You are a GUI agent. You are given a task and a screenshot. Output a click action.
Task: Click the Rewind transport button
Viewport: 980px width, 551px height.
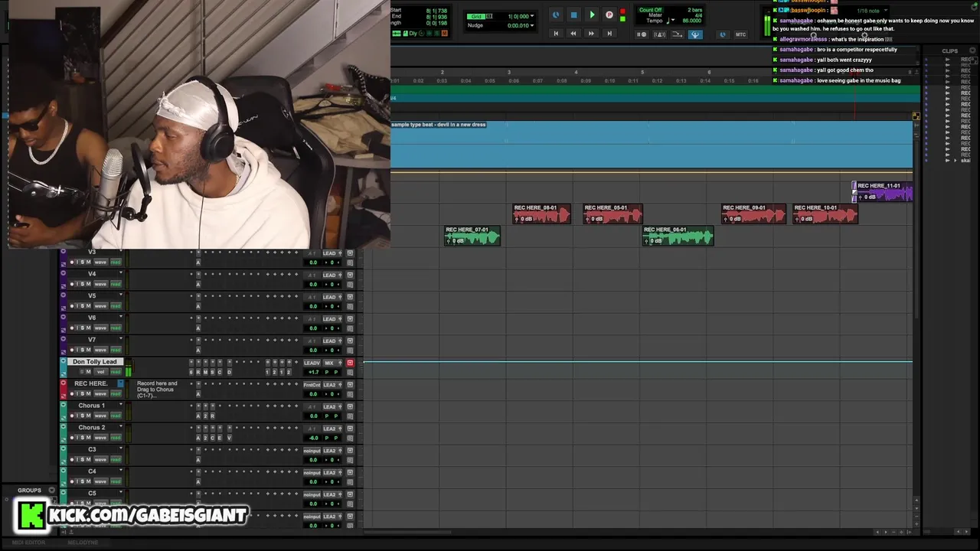(573, 34)
